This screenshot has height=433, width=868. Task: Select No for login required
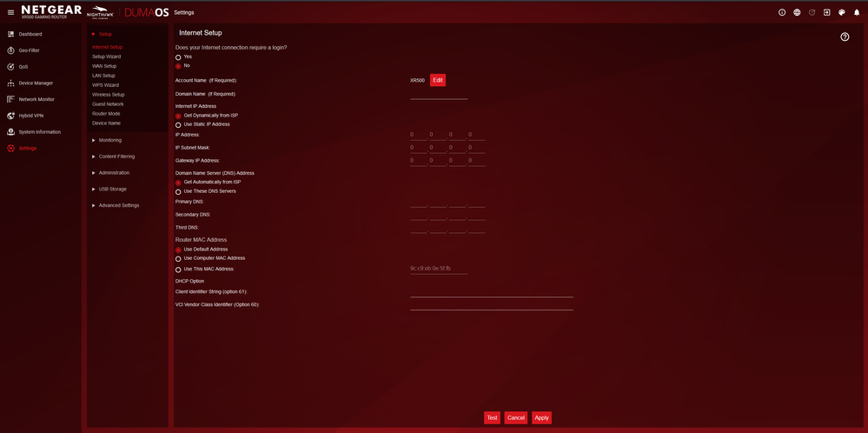[178, 66]
